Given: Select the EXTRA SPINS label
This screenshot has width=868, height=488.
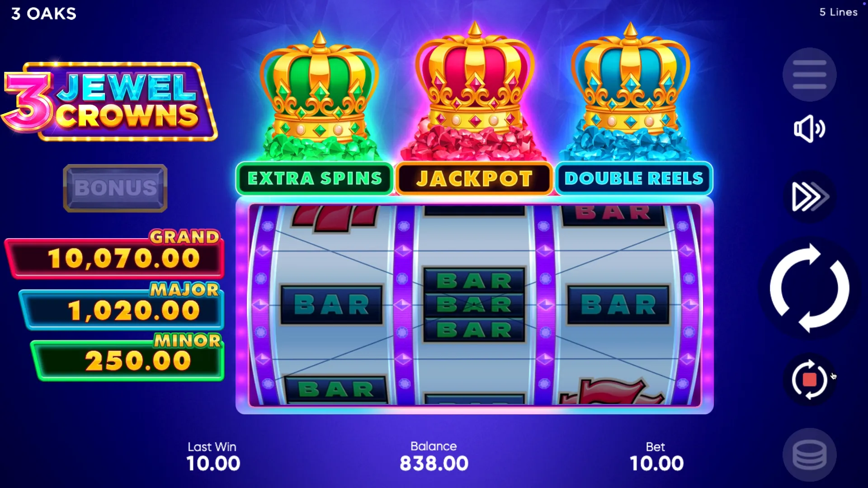Looking at the screenshot, I should 315,178.
